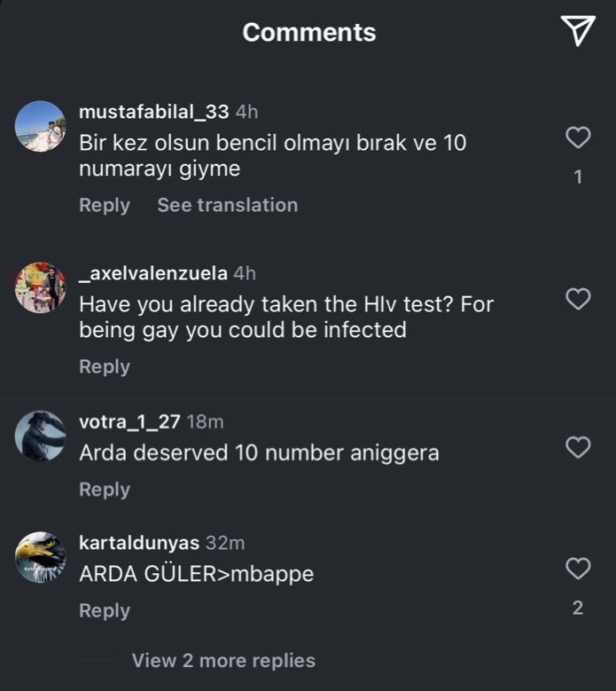Tap the share paper plane icon
This screenshot has height=691, width=616.
point(577,31)
